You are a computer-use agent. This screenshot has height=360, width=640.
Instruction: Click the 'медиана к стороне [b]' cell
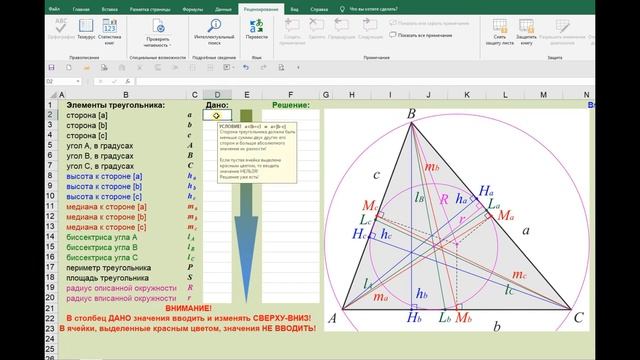[x=106, y=217]
